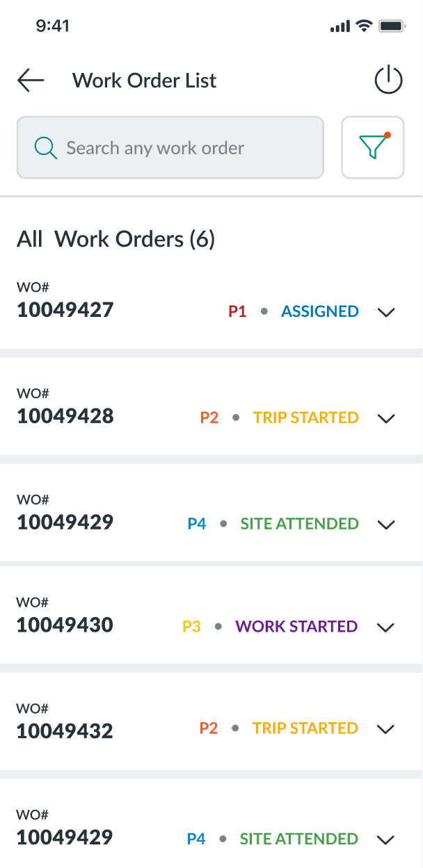Tap the cellular signal bars icon
The width and height of the screenshot is (423, 868).
point(340,26)
